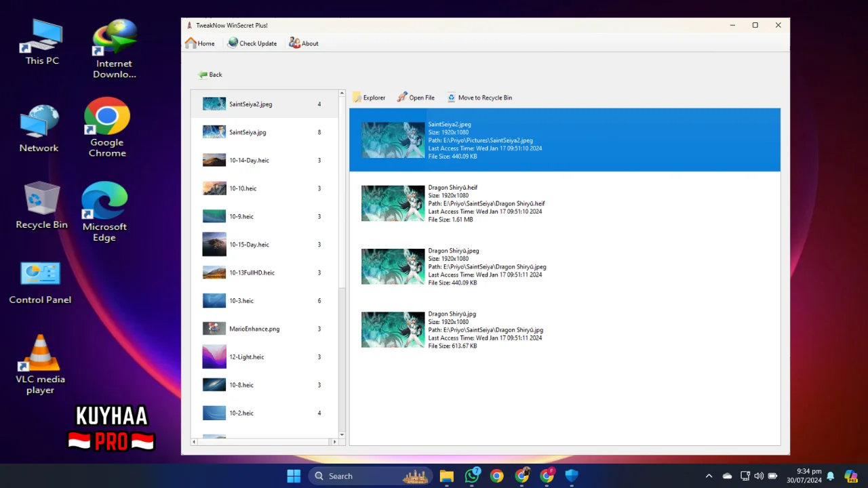868x488 pixels.
Task: Click the Dragon Shiryū.heif file name text
Action: pyautogui.click(x=453, y=188)
